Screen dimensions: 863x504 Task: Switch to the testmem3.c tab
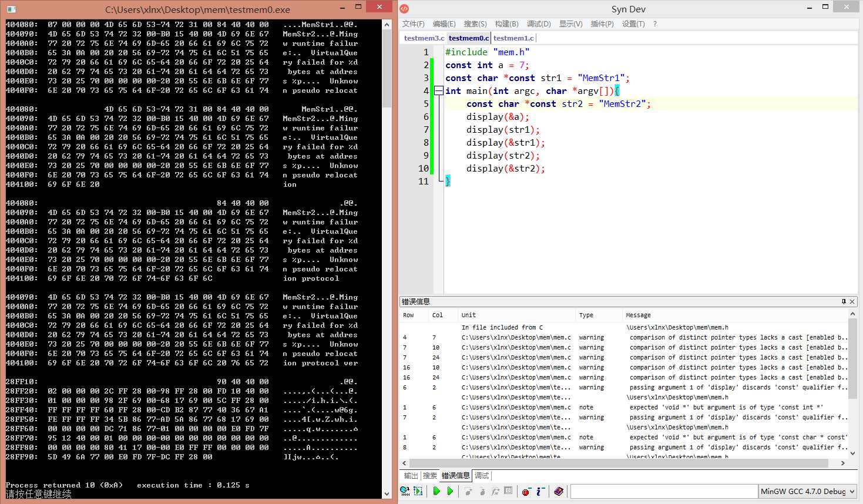(x=424, y=38)
